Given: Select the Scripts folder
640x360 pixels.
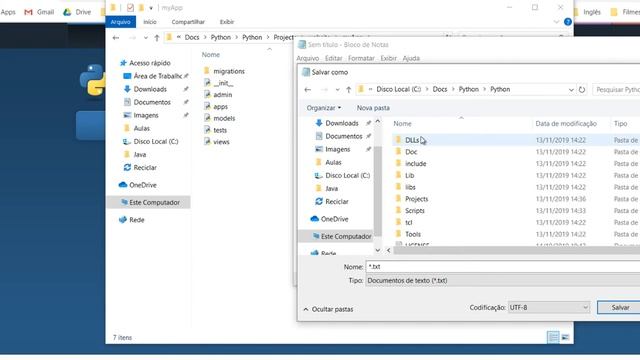Looking at the screenshot, I should click(x=415, y=211).
